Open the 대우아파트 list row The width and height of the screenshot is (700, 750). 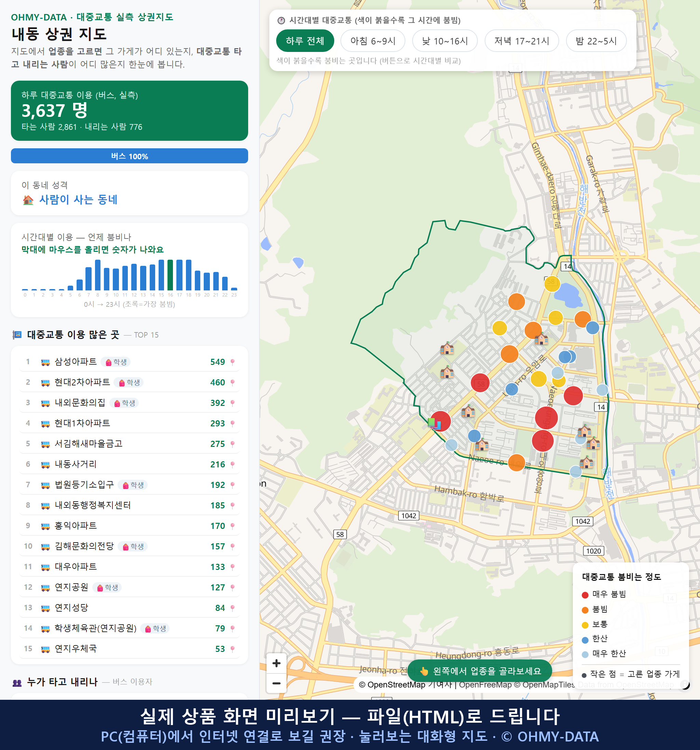click(x=130, y=567)
